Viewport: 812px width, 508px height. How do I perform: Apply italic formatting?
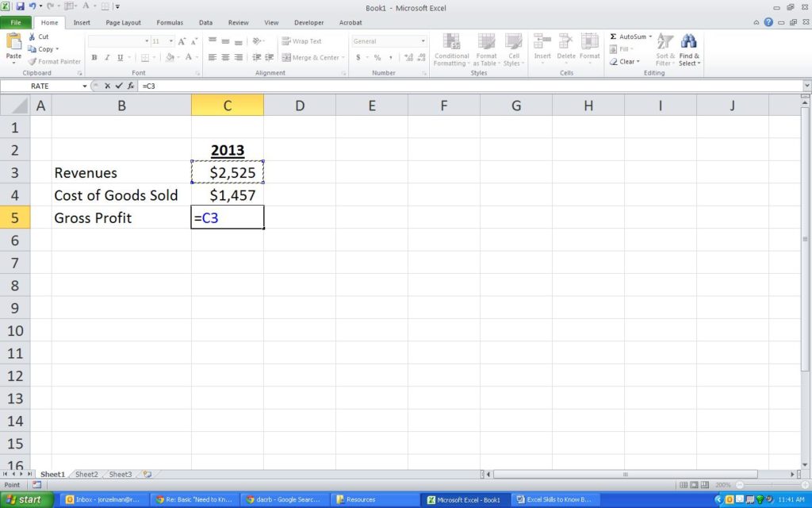click(107, 57)
